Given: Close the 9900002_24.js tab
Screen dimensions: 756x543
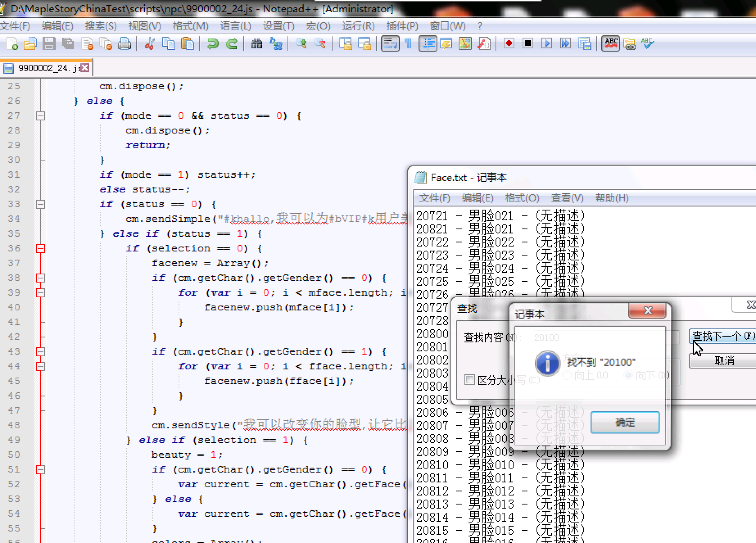Looking at the screenshot, I should coord(85,68).
